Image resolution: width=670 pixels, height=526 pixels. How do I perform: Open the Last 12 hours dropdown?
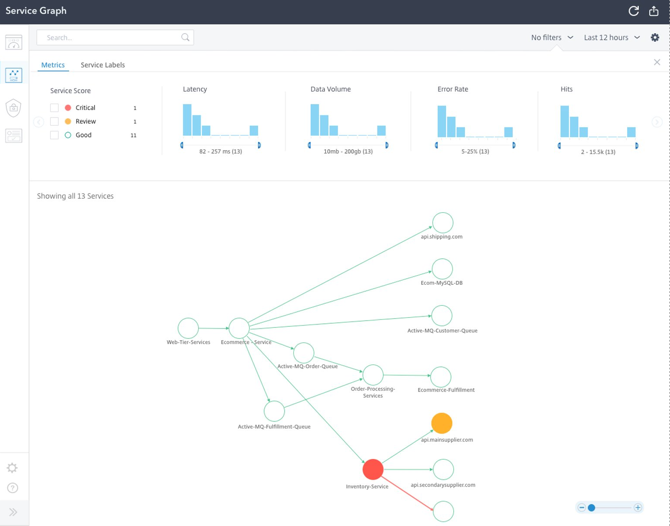[611, 38]
